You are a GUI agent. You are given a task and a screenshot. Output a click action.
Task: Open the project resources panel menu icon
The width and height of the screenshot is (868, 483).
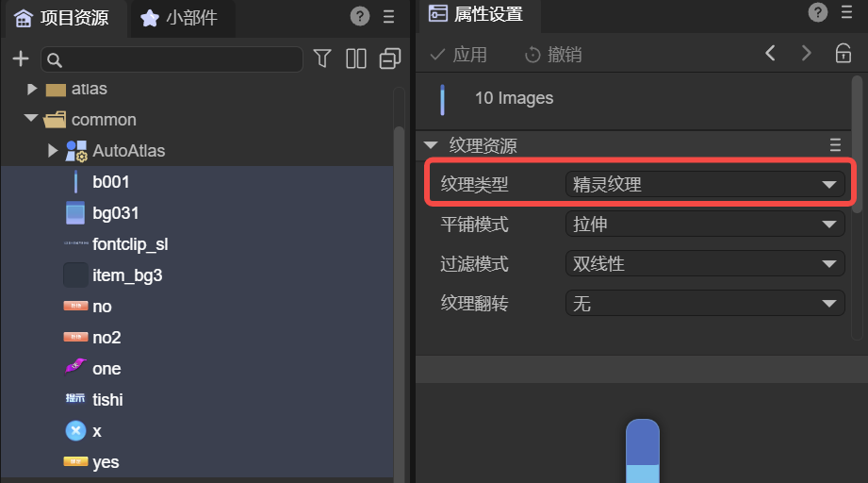[388, 16]
